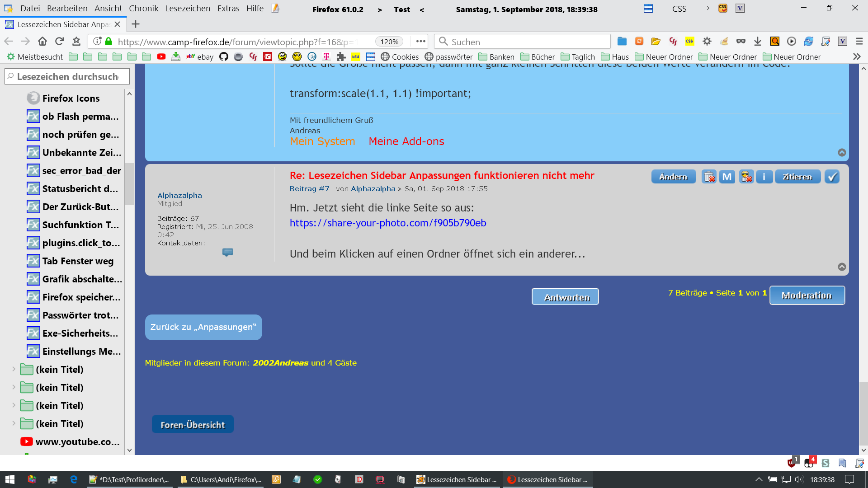Open the Extras menu
Screen dimensions: 868x488
228,9
